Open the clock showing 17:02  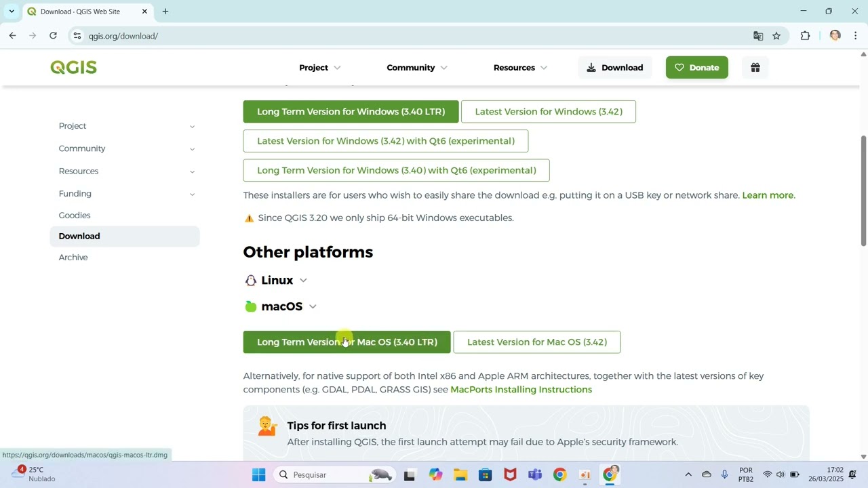point(825,474)
